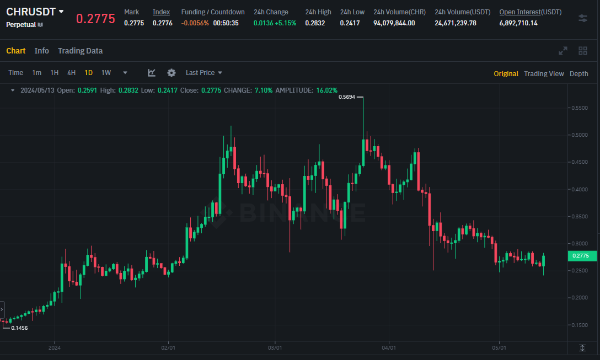This screenshot has height=360, width=600.
Task: Expand more time intervals dropdown
Action: point(125,73)
